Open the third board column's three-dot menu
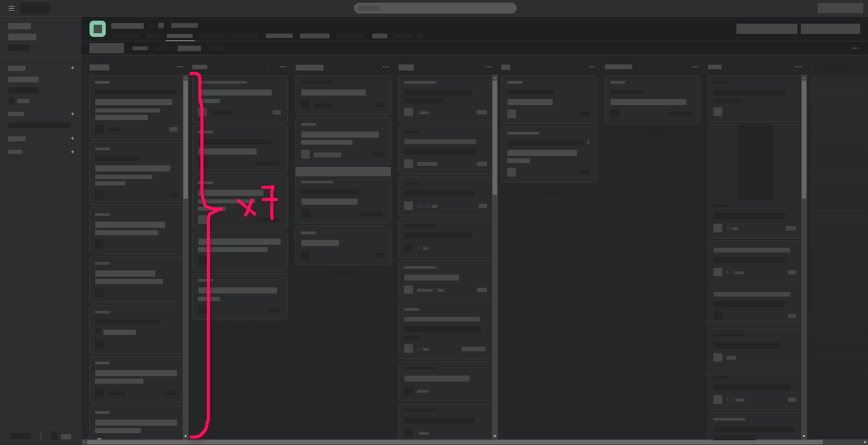 coord(386,67)
